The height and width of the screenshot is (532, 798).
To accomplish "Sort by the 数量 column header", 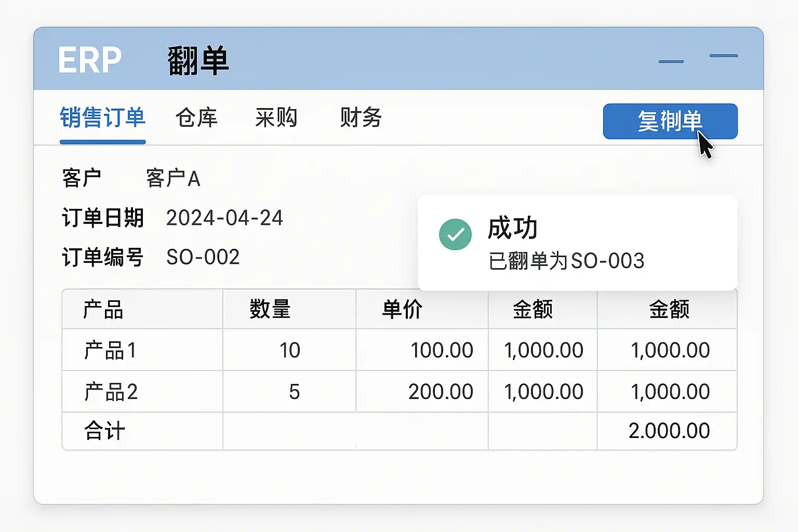I will (270, 310).
